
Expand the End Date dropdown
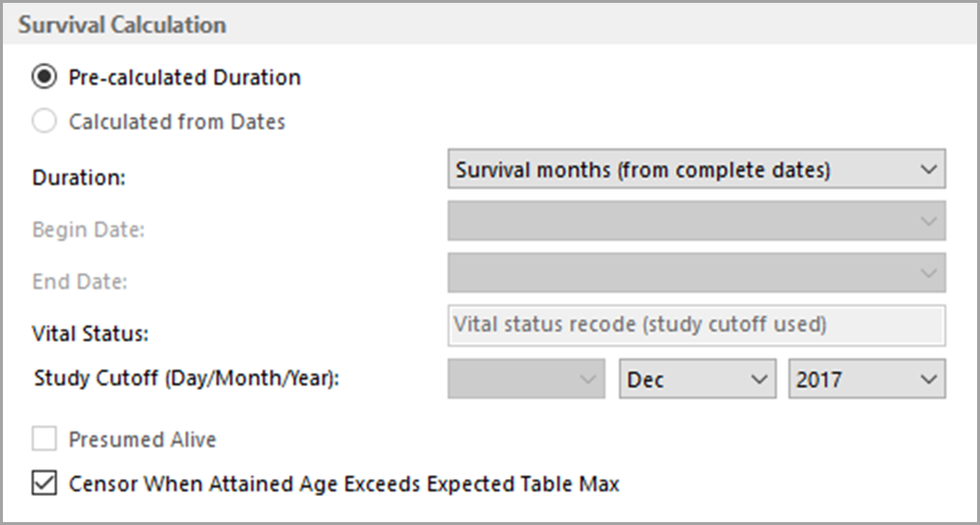(x=696, y=274)
